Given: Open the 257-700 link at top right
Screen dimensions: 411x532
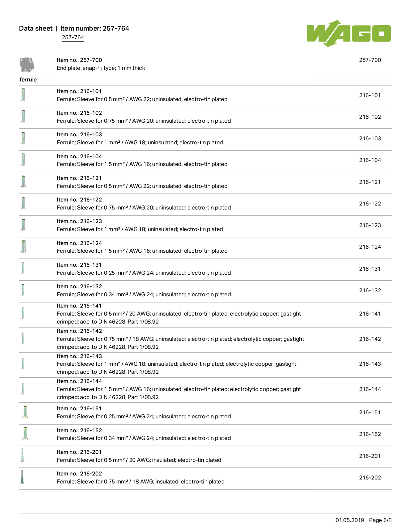Looking at the screenshot, I should pos(370,60).
